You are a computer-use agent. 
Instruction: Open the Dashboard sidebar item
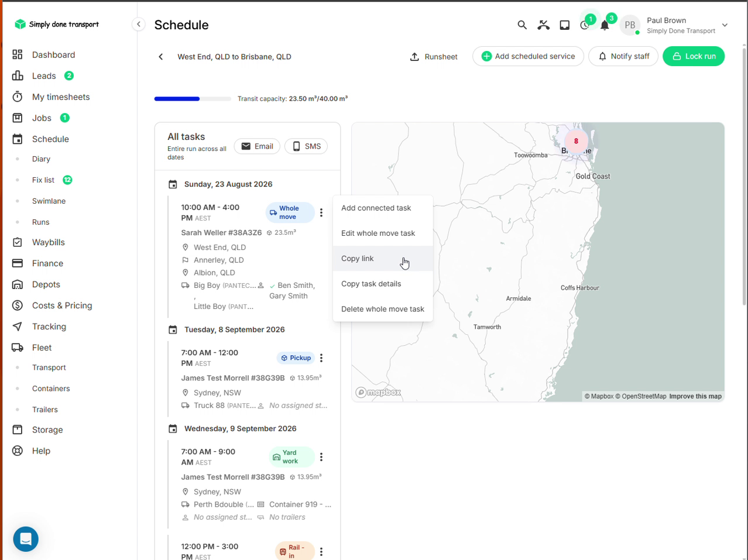53,54
